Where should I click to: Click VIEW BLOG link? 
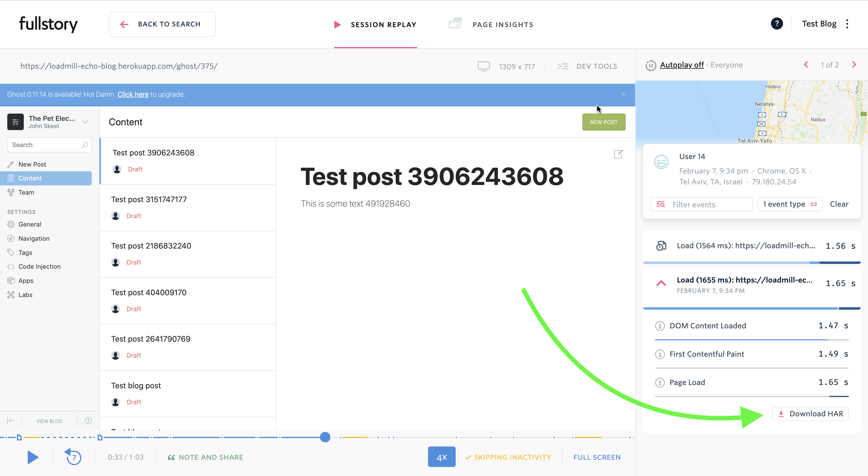[x=49, y=421]
